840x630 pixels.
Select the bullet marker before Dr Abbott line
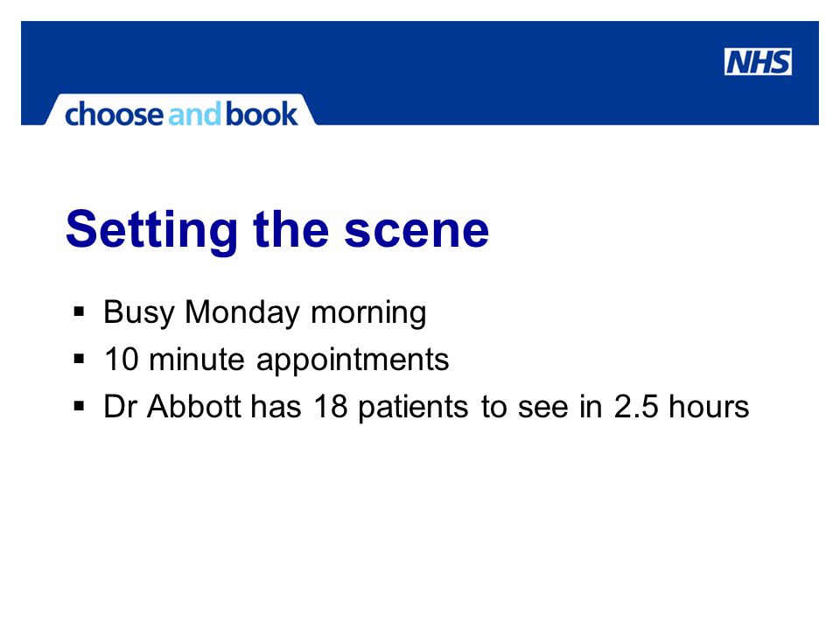pyautogui.click(x=80, y=406)
